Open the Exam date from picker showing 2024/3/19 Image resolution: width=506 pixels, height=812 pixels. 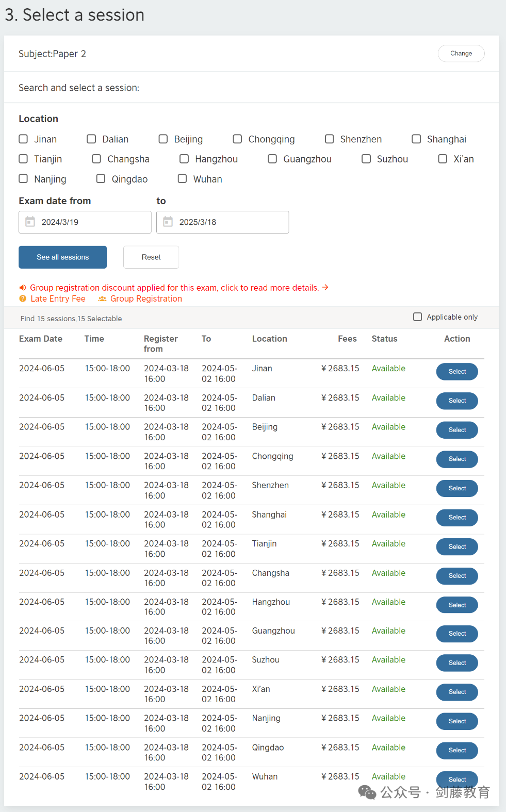pyautogui.click(x=85, y=222)
